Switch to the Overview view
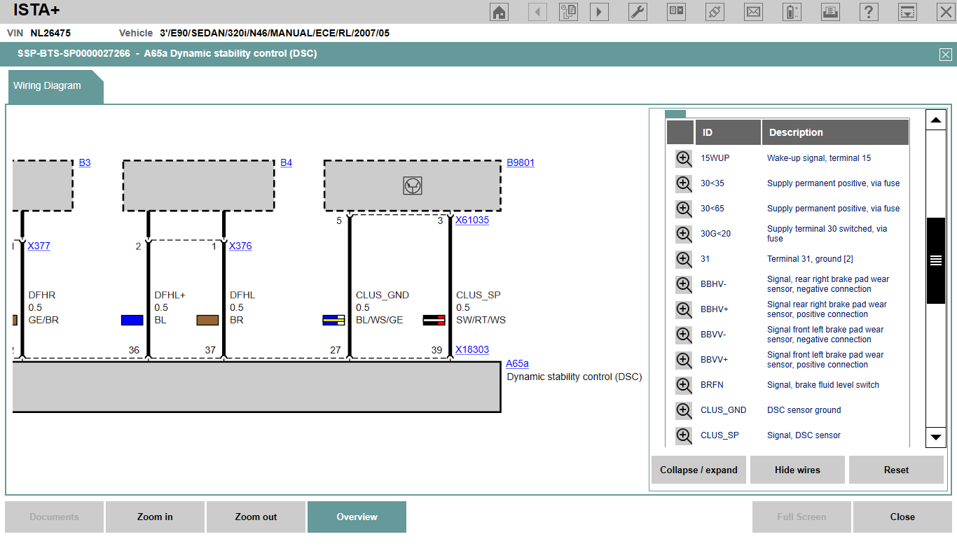 [x=357, y=517]
